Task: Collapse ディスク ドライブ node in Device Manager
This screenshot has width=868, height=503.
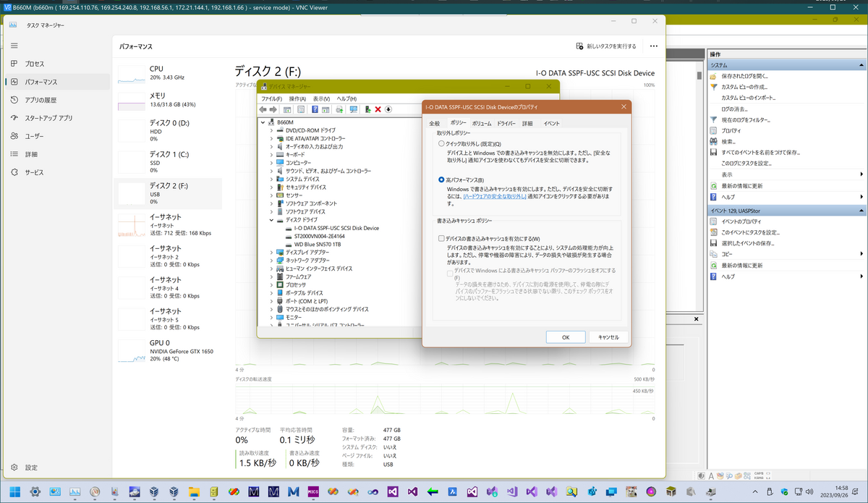Action: point(272,220)
